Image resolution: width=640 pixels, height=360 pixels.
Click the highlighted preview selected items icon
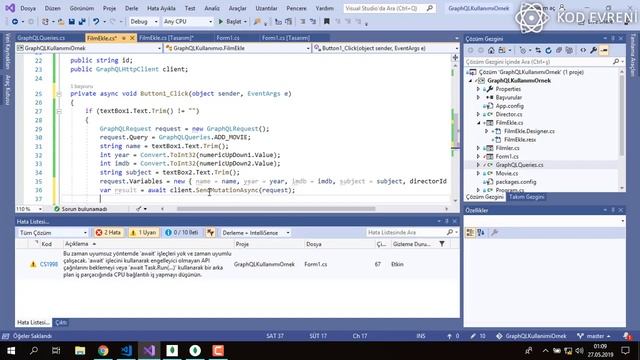(x=604, y=50)
